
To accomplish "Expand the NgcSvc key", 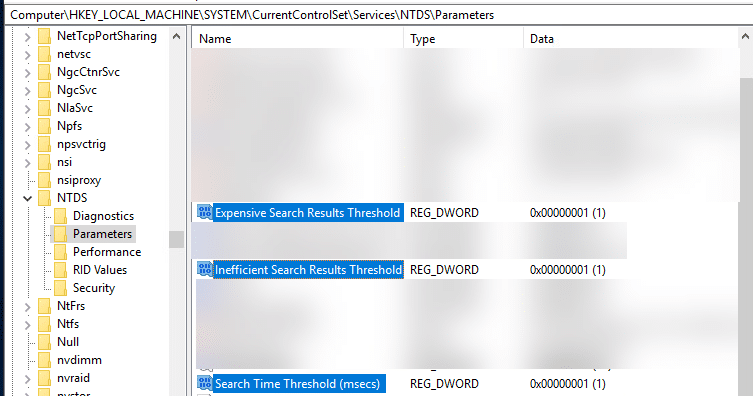I will [x=27, y=91].
